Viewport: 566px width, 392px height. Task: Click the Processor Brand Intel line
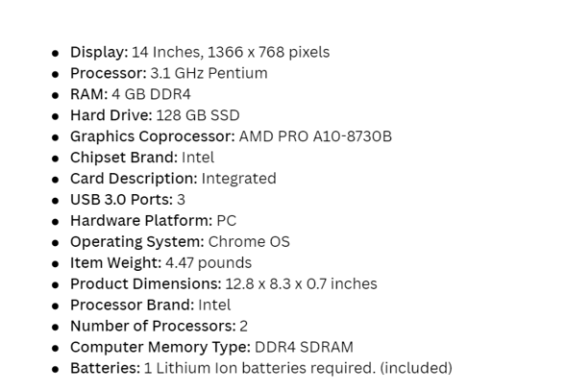coord(150,306)
